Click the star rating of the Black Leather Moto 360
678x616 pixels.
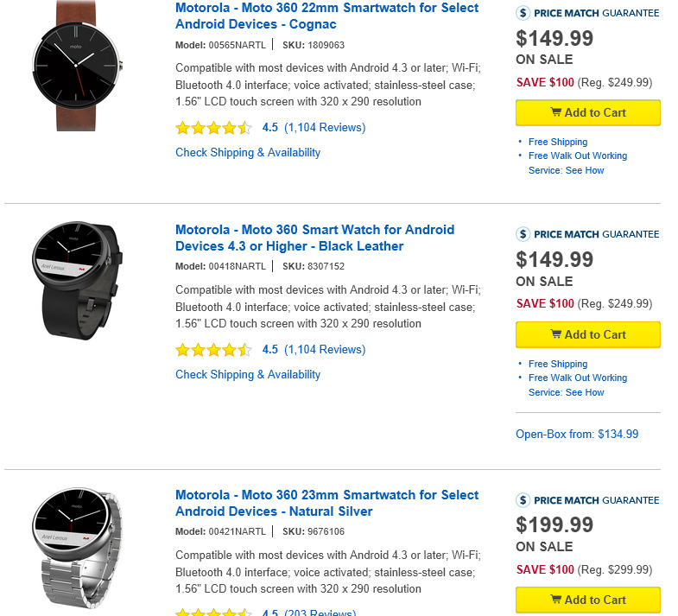[213, 350]
